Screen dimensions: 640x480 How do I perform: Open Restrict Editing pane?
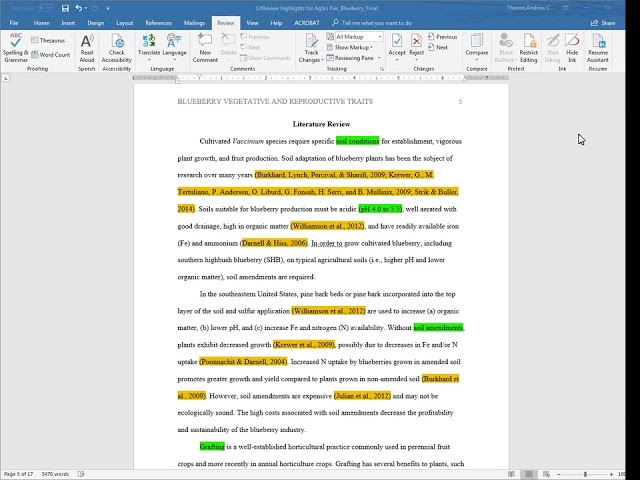[529, 48]
